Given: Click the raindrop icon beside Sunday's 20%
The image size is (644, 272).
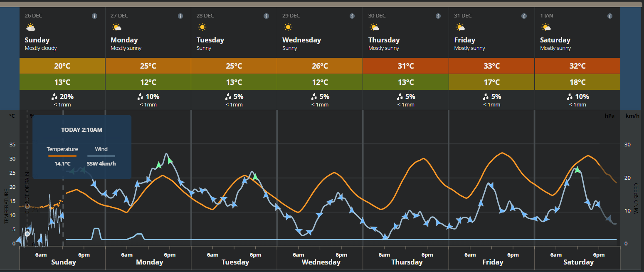Looking at the screenshot, I should tap(54, 97).
